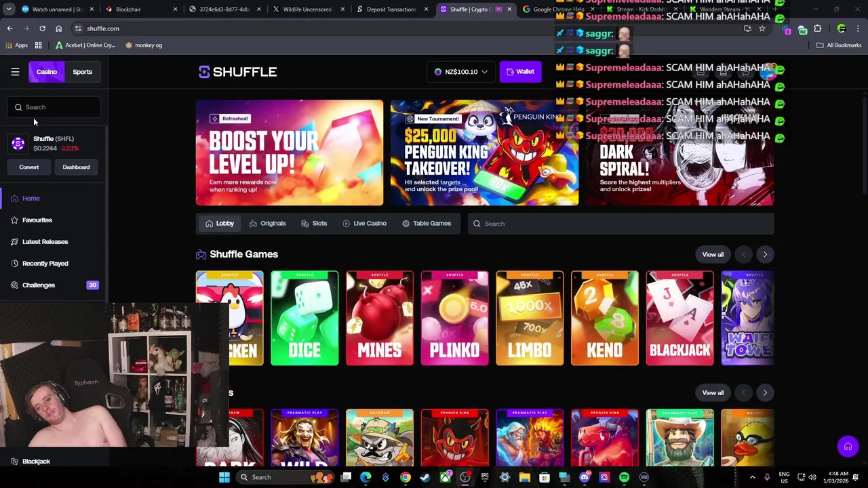Open Steam from taskbar
868x488 pixels.
(425, 477)
